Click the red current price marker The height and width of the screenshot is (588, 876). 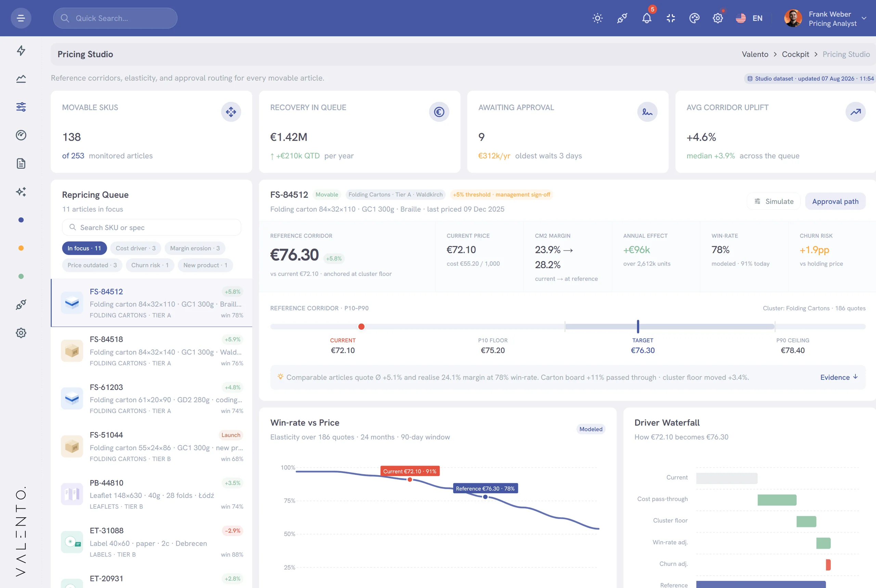(x=361, y=327)
